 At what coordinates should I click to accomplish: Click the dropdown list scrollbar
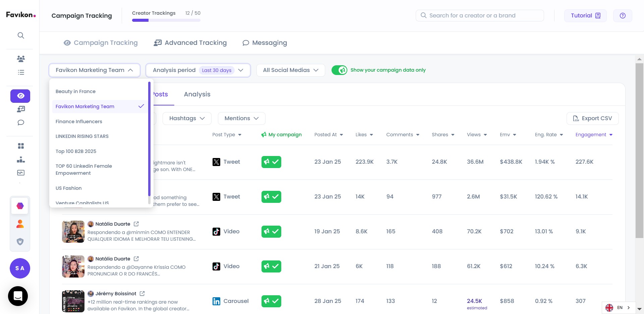point(149,139)
